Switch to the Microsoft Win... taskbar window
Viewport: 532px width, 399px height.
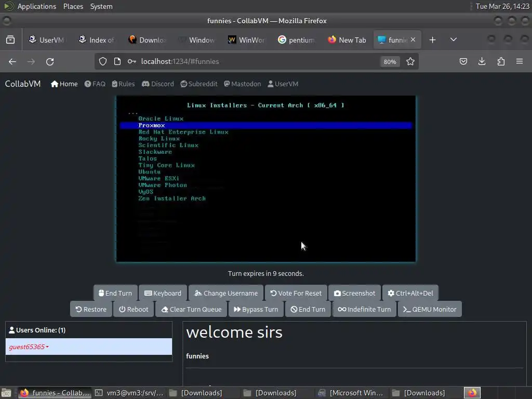(x=351, y=393)
